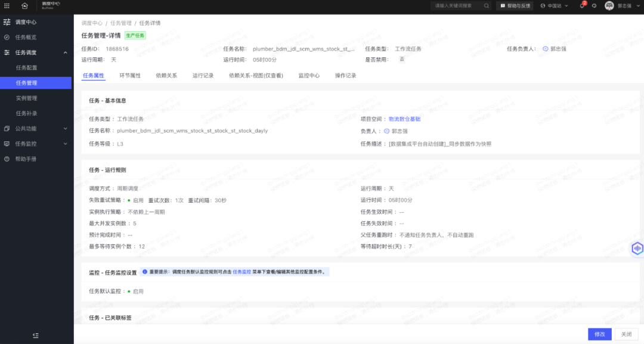The image size is (644, 344).
Task: Expand the 公共功能 sidebar group
Action: coord(66,129)
